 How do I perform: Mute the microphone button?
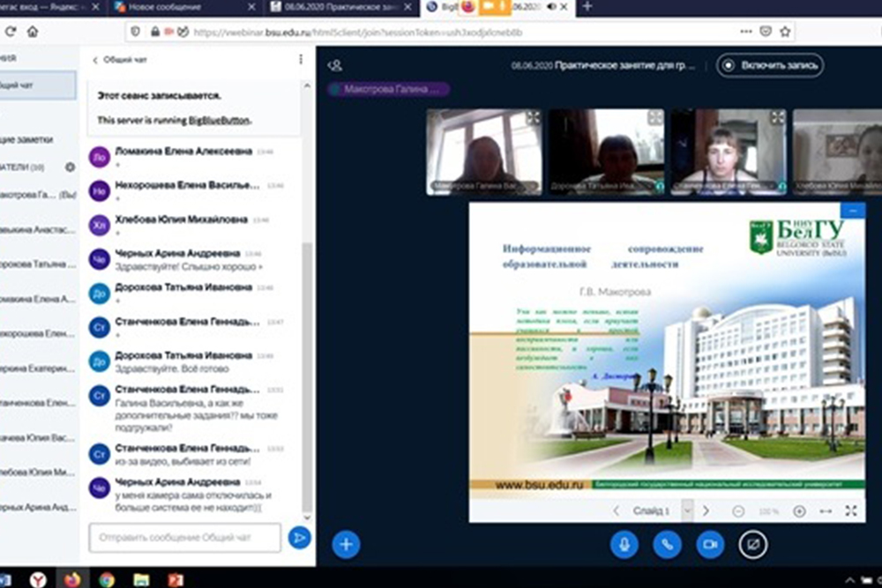point(624,545)
